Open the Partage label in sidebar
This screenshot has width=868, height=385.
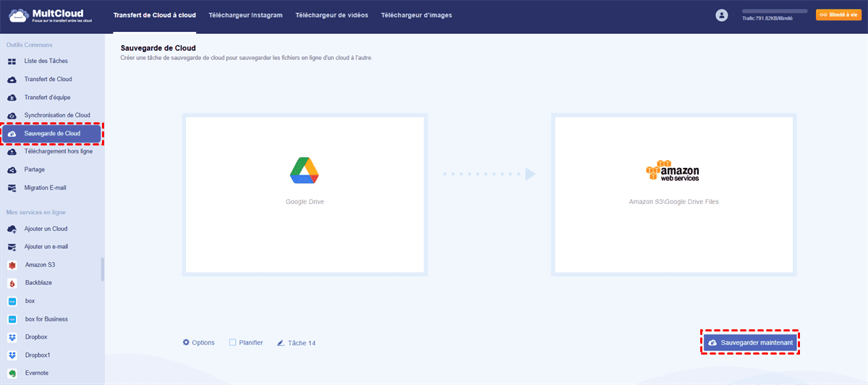coord(35,170)
